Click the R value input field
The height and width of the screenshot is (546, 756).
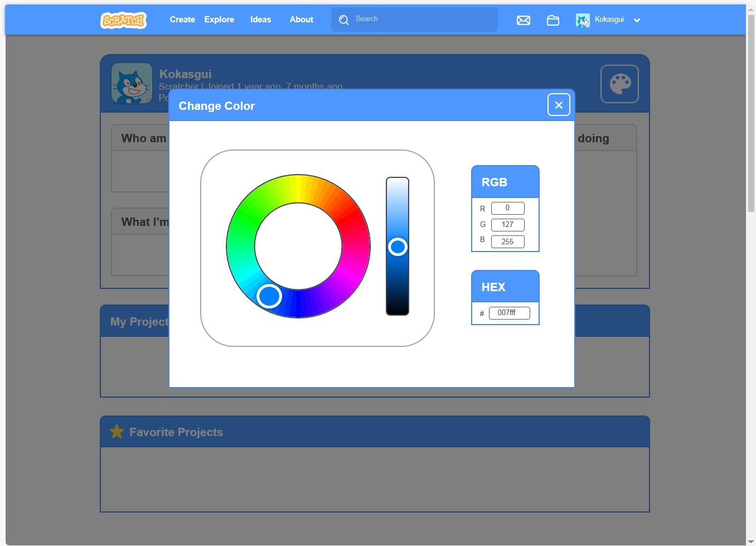point(507,208)
